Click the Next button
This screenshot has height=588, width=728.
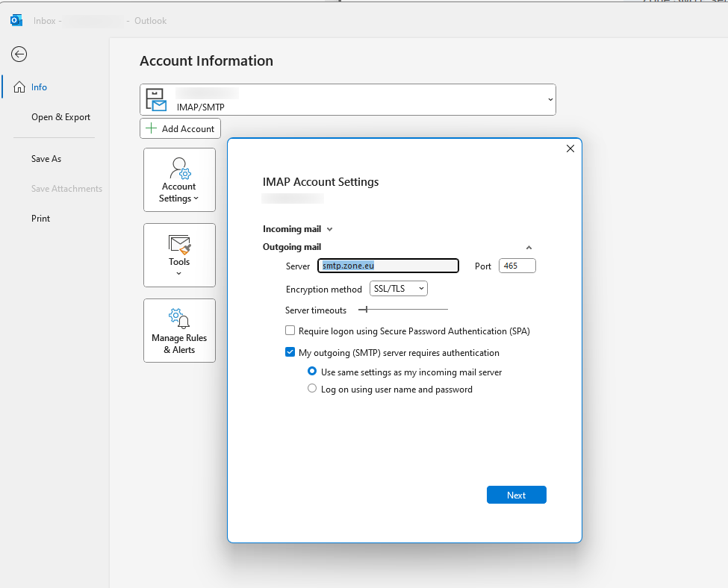[x=516, y=495]
